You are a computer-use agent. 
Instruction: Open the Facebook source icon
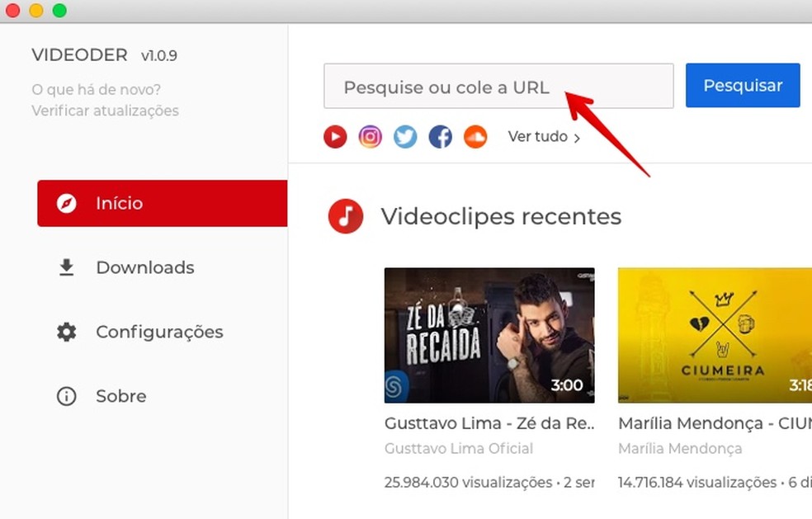[440, 137]
